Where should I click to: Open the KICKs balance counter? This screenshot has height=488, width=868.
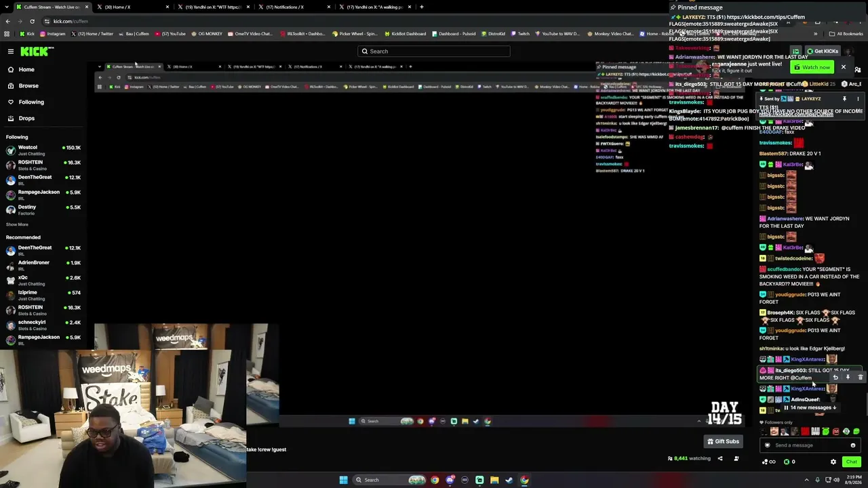pyautogui.click(x=789, y=462)
